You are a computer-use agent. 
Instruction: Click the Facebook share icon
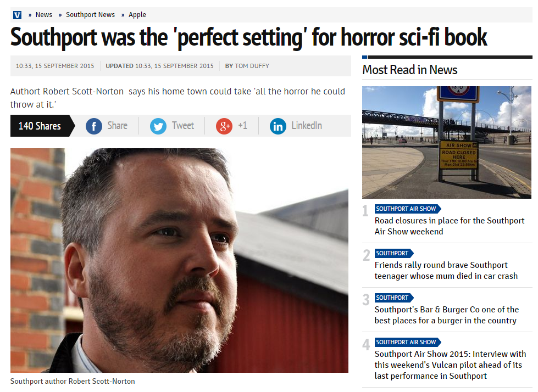[93, 126]
